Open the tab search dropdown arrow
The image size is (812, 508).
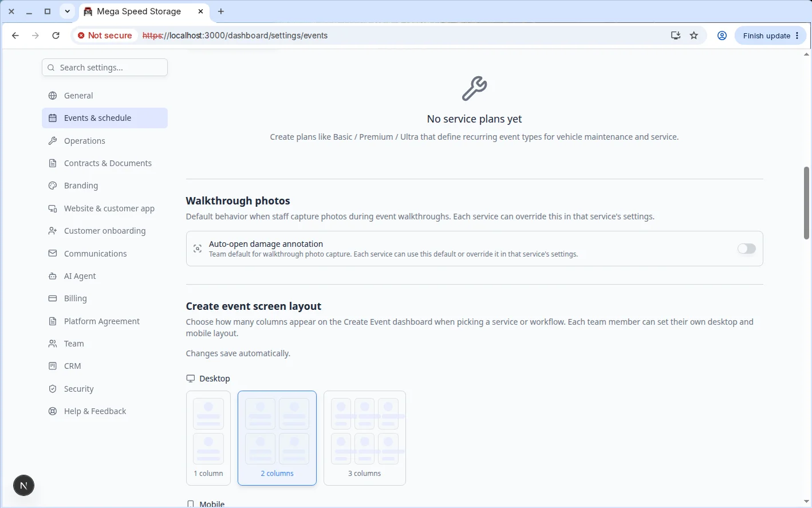click(x=68, y=11)
